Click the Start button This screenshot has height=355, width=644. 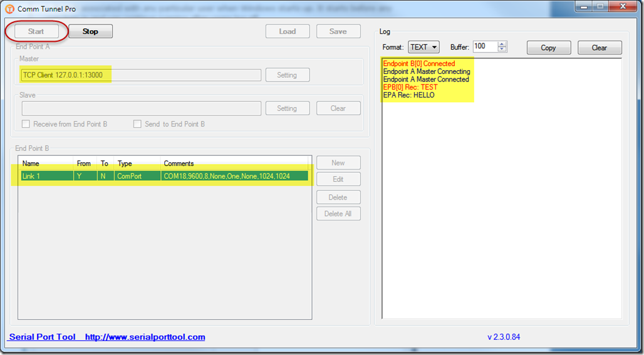(x=36, y=31)
